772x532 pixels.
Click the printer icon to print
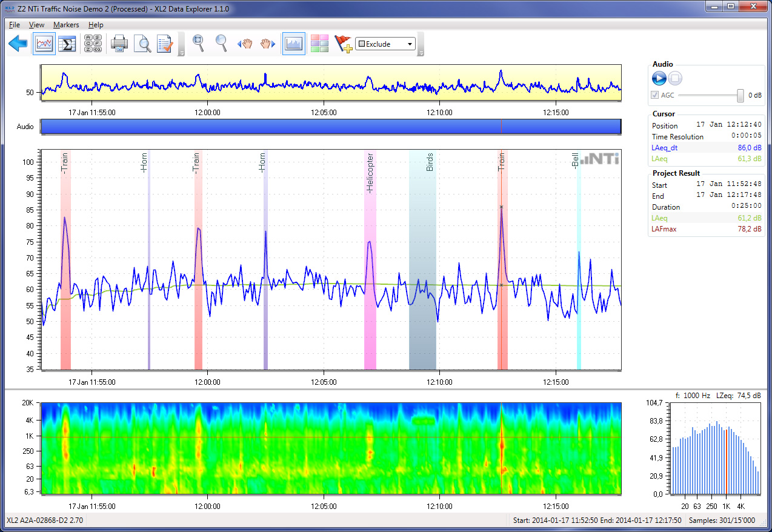click(119, 44)
